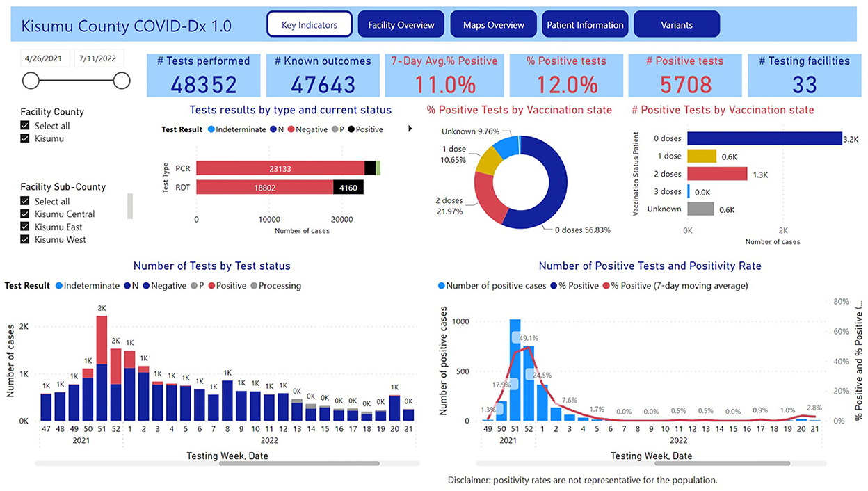Viewport: 868px width, 491px height.
Task: Click the # Tests performed card
Action: pos(204,75)
